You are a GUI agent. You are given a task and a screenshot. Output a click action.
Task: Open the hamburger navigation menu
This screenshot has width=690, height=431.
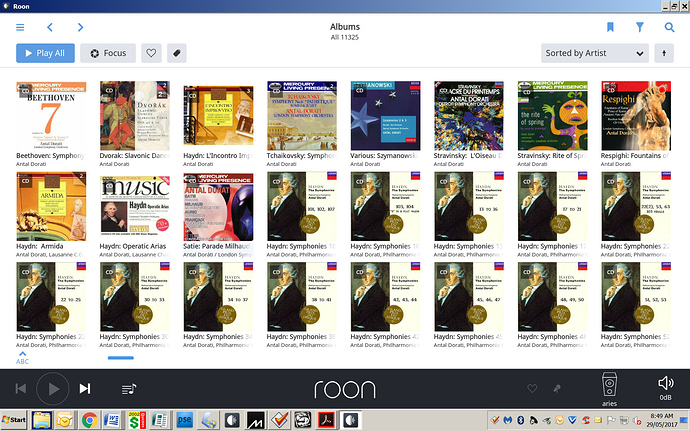pyautogui.click(x=20, y=27)
